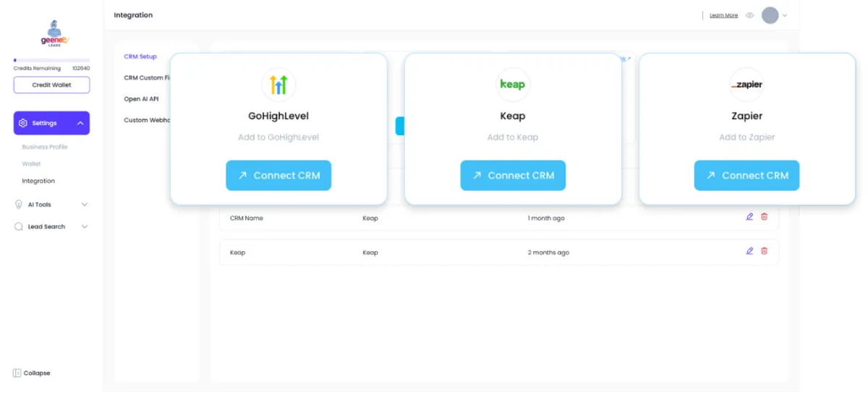Delete the CRM Name row entry
The image size is (868, 393).
pyautogui.click(x=765, y=217)
